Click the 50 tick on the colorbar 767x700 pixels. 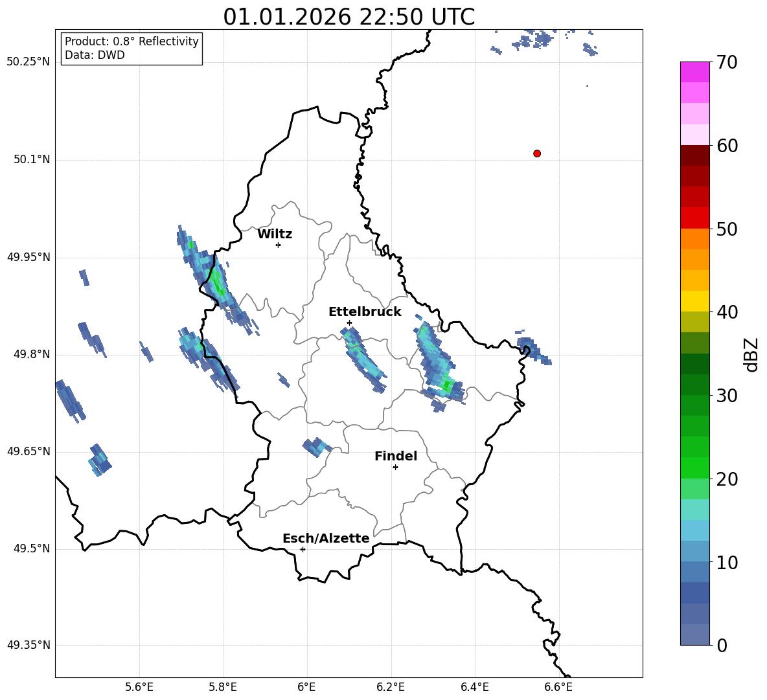click(x=726, y=229)
